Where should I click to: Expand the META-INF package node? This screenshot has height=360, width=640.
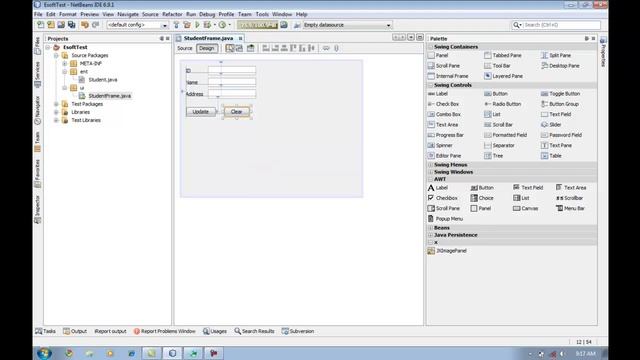pyautogui.click(x=64, y=64)
